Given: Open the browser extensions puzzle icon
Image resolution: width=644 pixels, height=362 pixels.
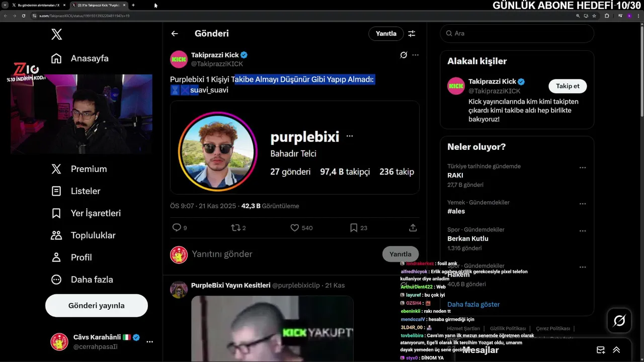Looking at the screenshot, I should [x=607, y=16].
